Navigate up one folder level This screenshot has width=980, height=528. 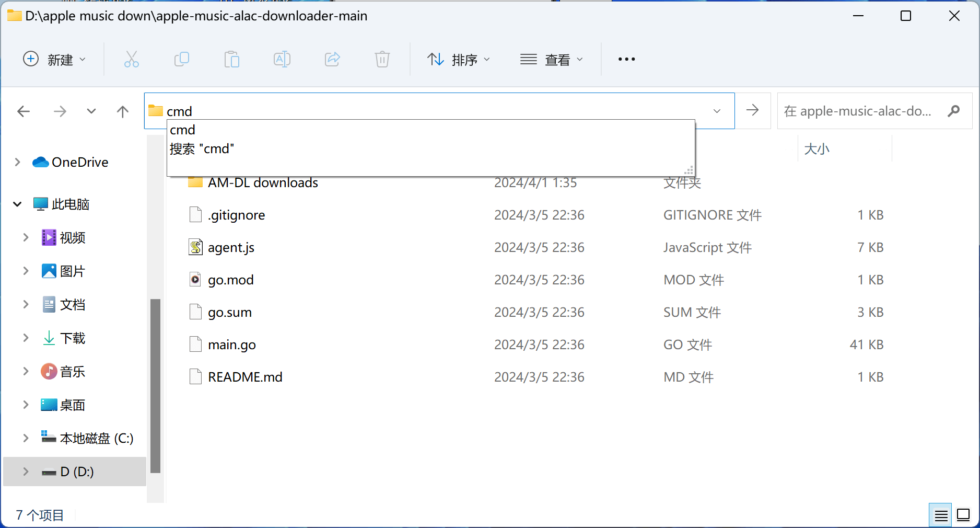click(x=122, y=111)
